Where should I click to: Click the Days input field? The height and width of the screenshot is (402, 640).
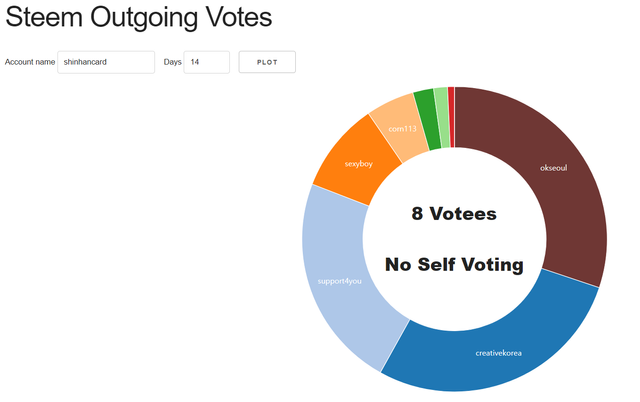[x=206, y=62]
